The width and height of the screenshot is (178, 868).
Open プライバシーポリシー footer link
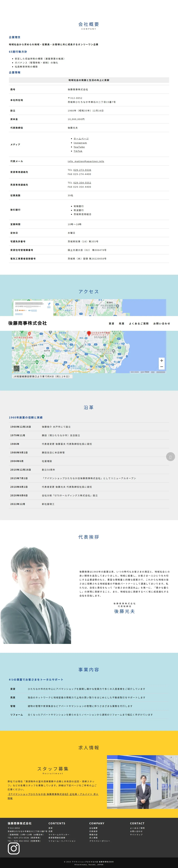[100, 841]
